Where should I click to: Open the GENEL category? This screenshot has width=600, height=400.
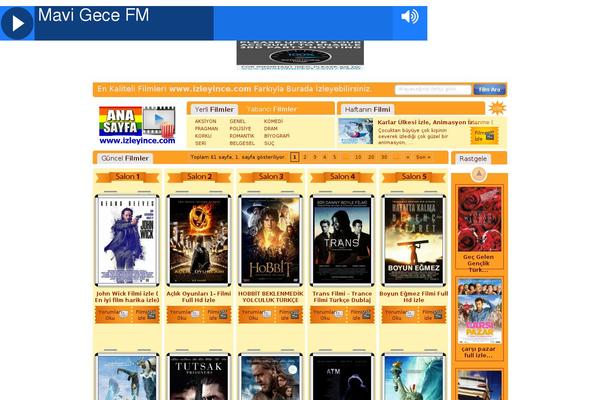[237, 121]
